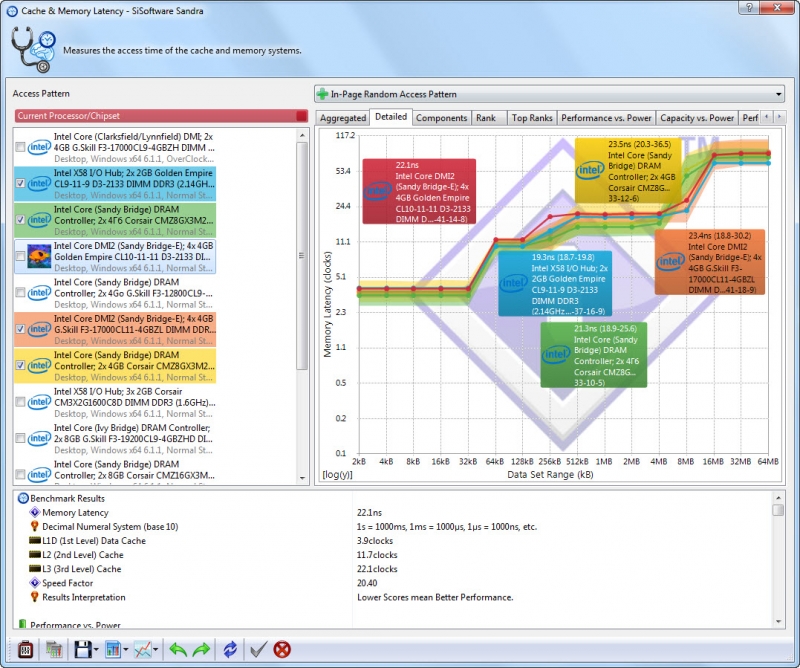Open the dropdown arrow next to the bar chart icon
800x668 pixels.
pyautogui.click(x=126, y=650)
